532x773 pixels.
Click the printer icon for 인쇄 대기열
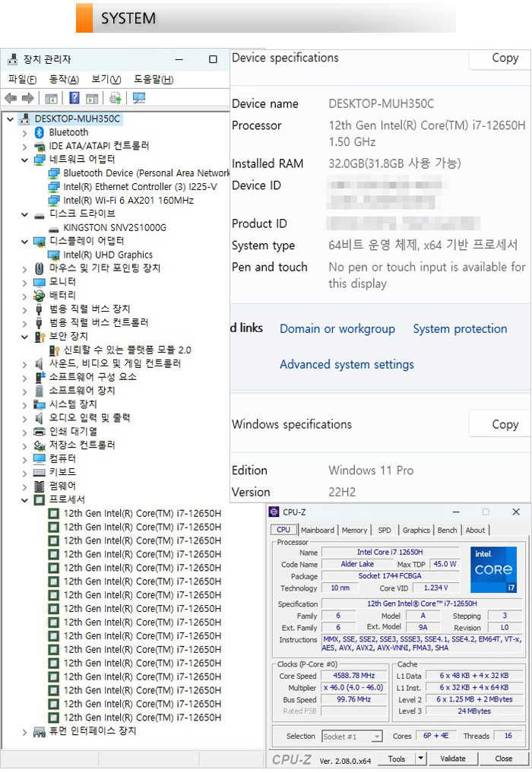pyautogui.click(x=40, y=432)
